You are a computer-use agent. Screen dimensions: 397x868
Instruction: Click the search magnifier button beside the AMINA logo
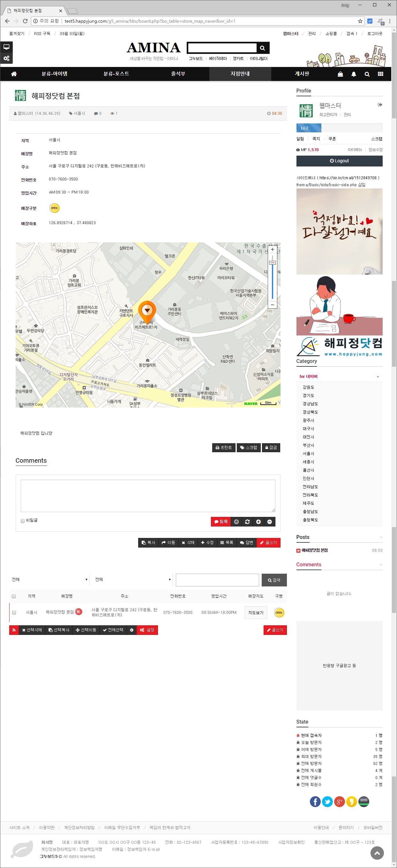(262, 48)
